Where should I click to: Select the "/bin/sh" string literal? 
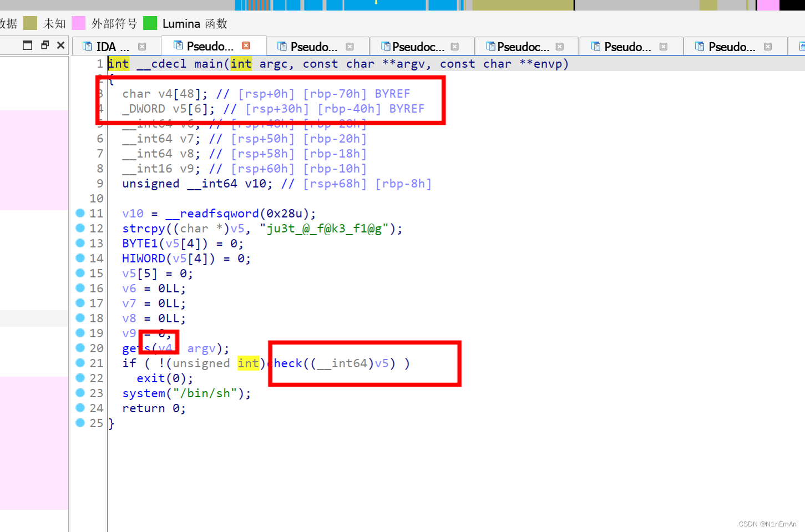205,393
